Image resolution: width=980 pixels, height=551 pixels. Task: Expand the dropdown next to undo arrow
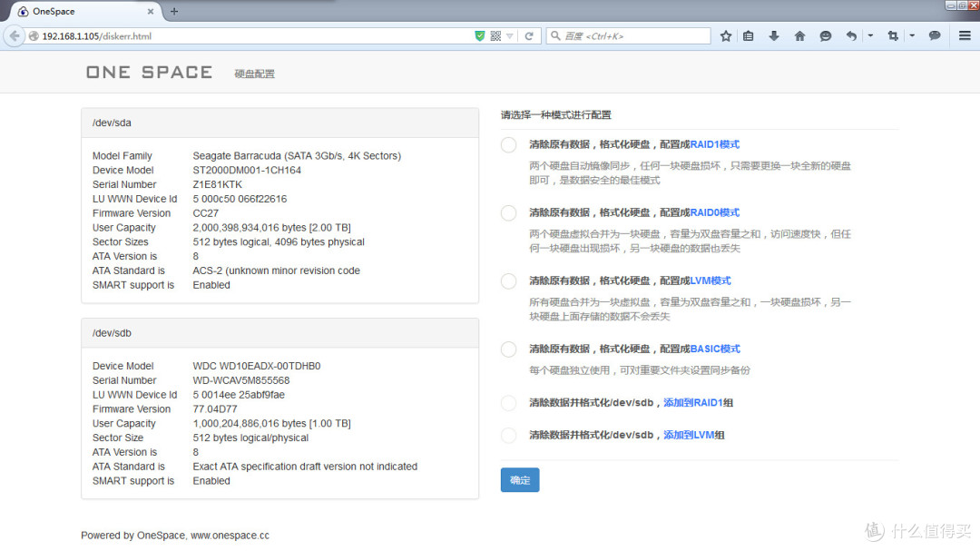(870, 35)
